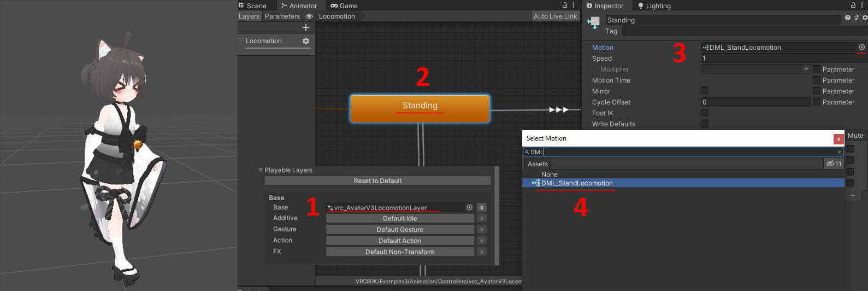The height and width of the screenshot is (291, 868).
Task: Remove the Base layer controller with x
Action: pos(481,208)
